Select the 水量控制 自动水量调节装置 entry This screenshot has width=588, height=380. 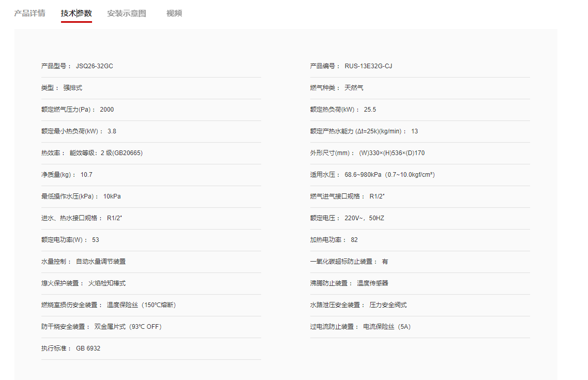[x=151, y=262]
